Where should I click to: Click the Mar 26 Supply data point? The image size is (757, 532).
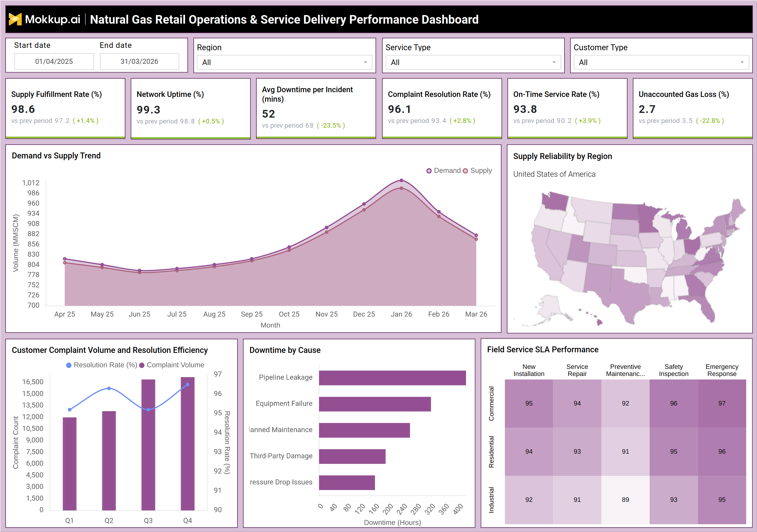click(476, 239)
